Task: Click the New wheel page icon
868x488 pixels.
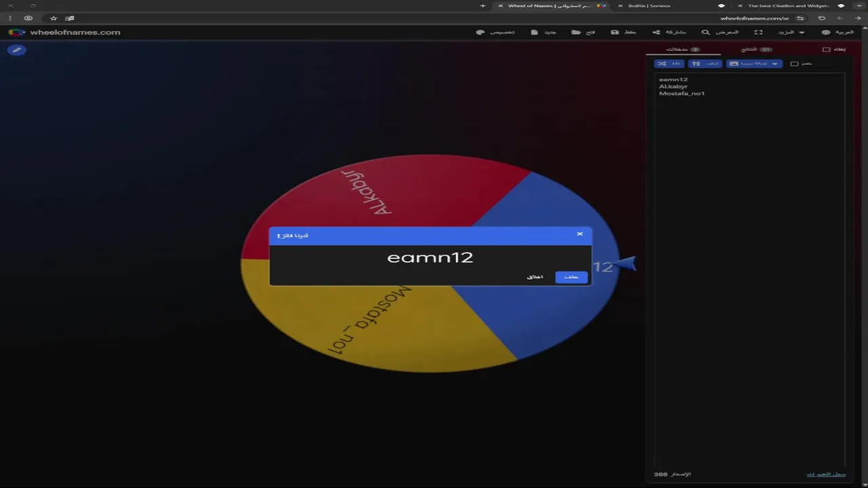Action: tap(534, 32)
